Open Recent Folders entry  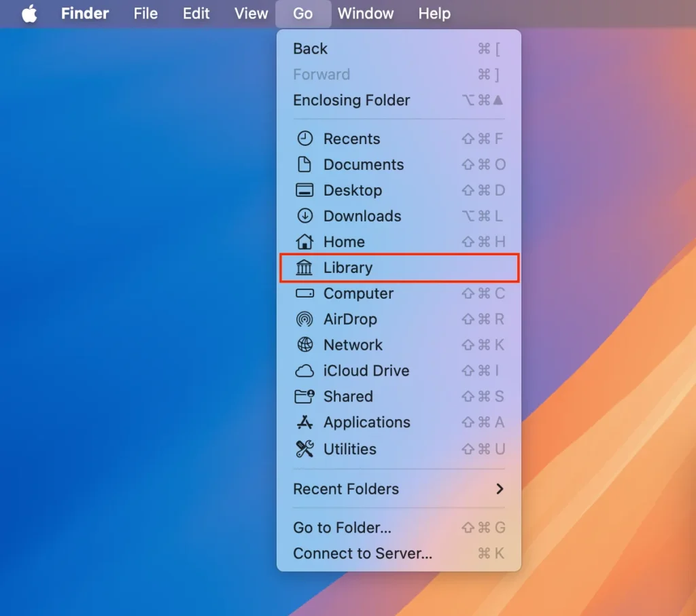(398, 489)
